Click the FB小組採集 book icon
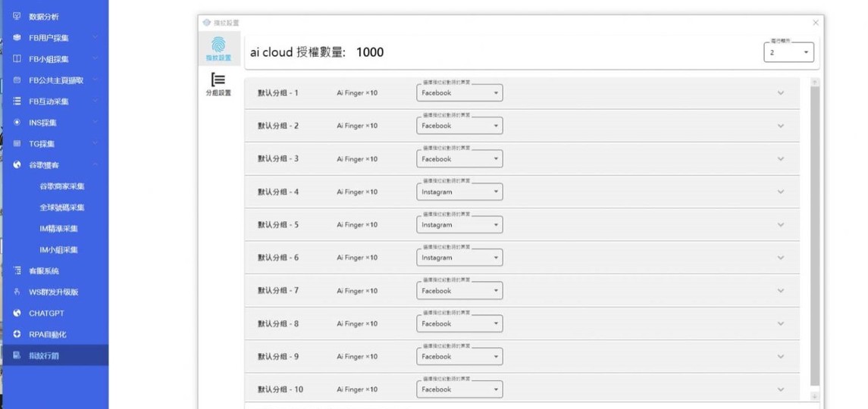Image resolution: width=868 pixels, height=409 pixels. point(17,58)
